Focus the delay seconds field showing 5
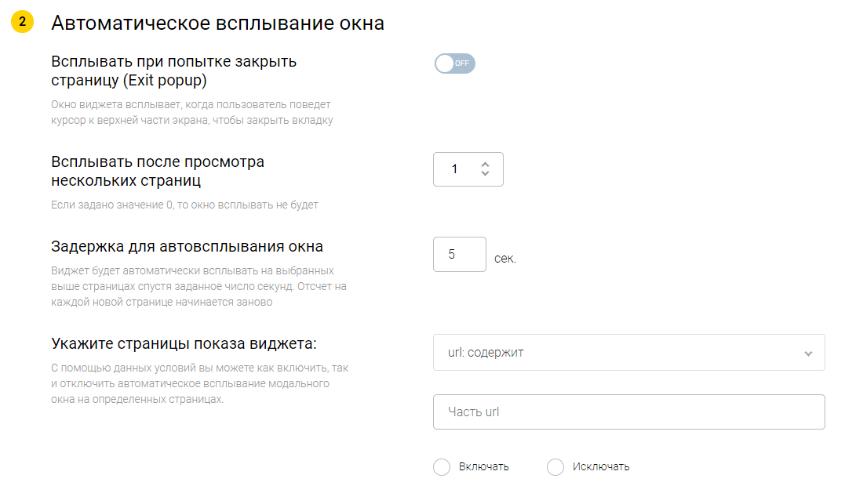 459,255
